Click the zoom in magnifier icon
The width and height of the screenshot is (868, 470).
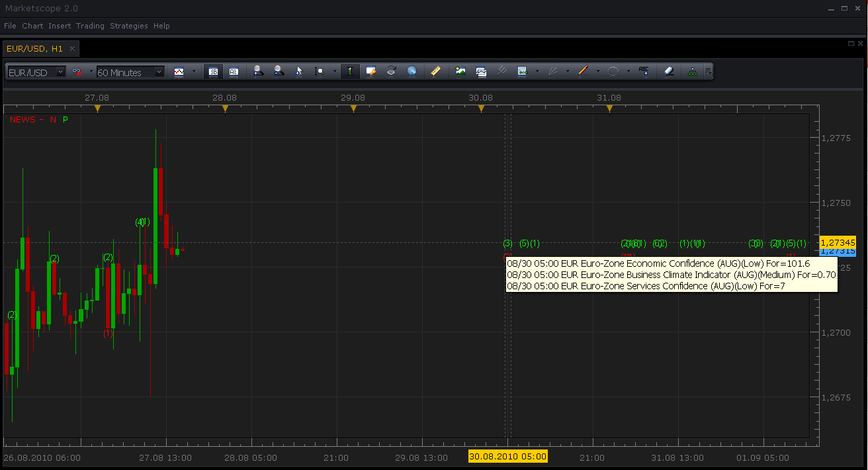[259, 71]
